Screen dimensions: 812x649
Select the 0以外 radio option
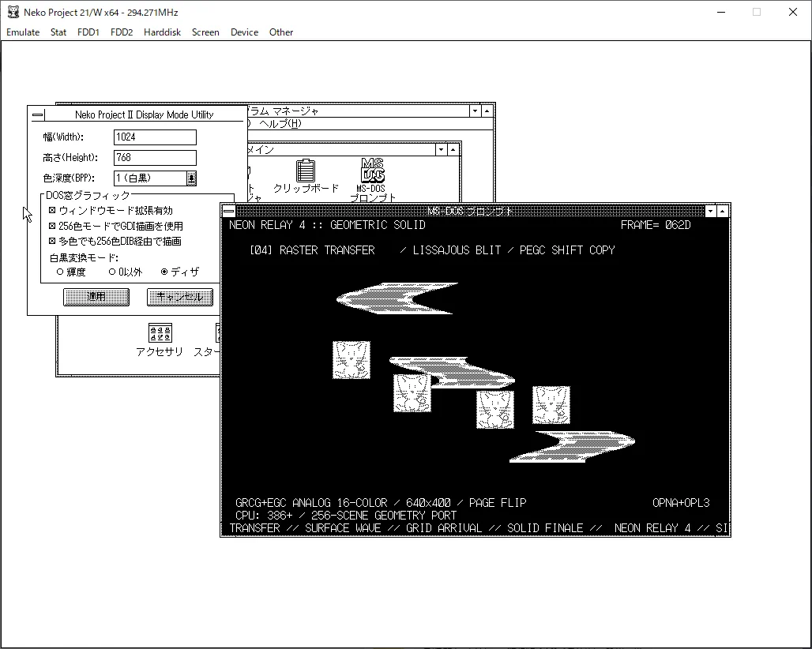(x=112, y=272)
